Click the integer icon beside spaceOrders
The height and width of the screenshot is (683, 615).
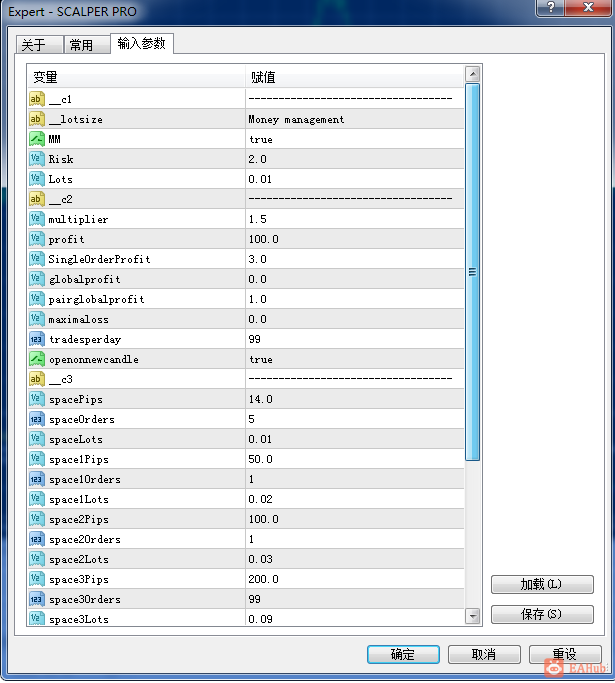(x=37, y=419)
